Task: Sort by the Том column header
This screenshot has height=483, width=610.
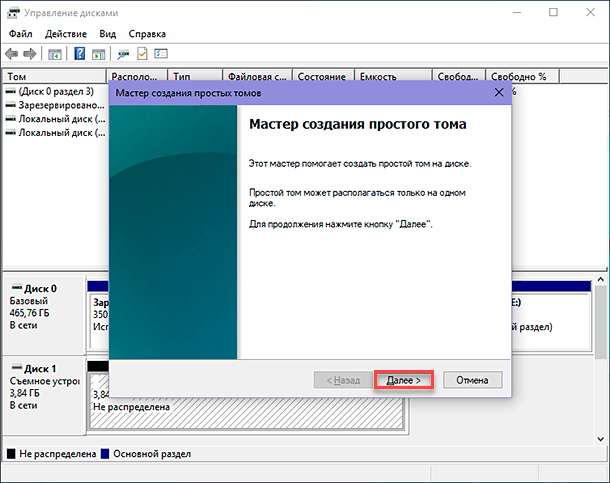Action: (x=54, y=77)
